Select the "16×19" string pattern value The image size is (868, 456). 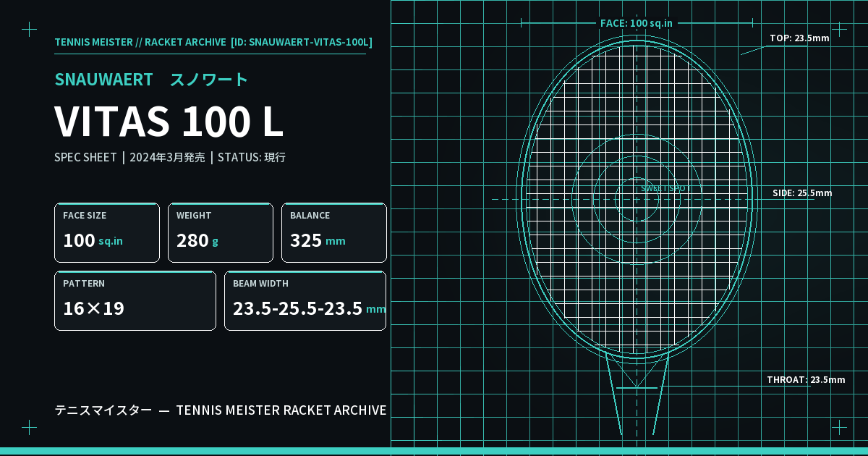[93, 308]
